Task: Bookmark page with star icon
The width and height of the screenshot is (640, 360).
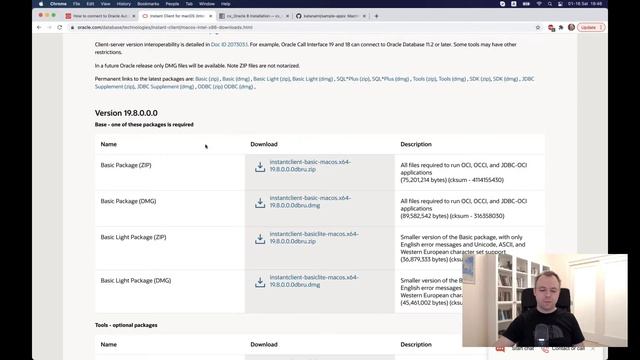Action: (538, 27)
